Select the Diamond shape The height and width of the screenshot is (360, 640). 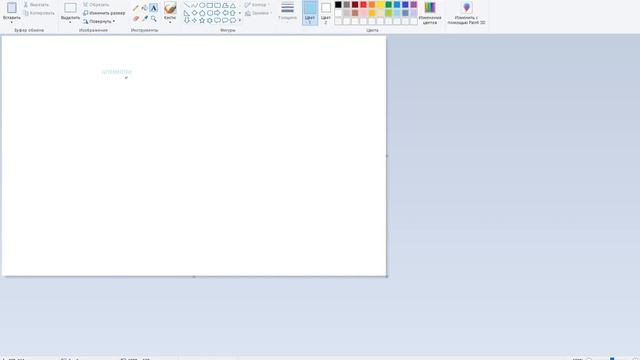click(194, 13)
